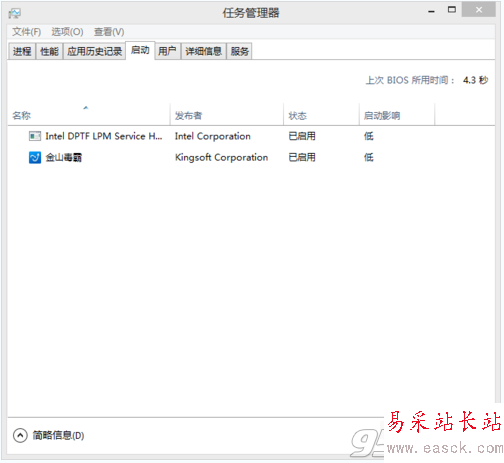Viewport: 504px width, 463px height.
Task: Select the 启动 tab
Action: (140, 50)
